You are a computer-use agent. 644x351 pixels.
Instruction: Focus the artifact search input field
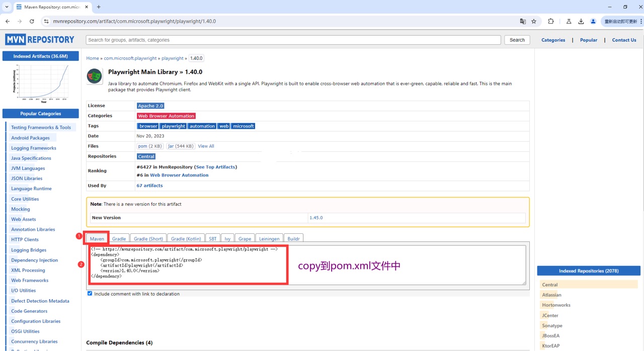(x=293, y=40)
